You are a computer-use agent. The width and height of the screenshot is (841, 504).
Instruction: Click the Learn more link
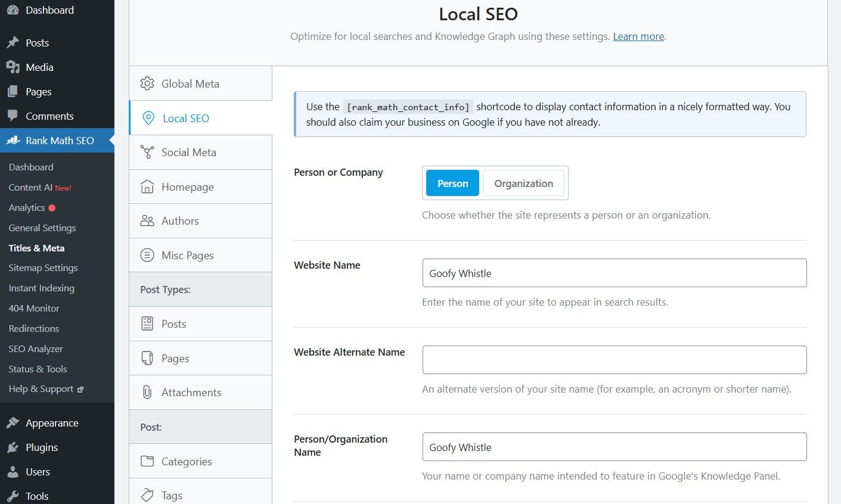click(x=638, y=36)
